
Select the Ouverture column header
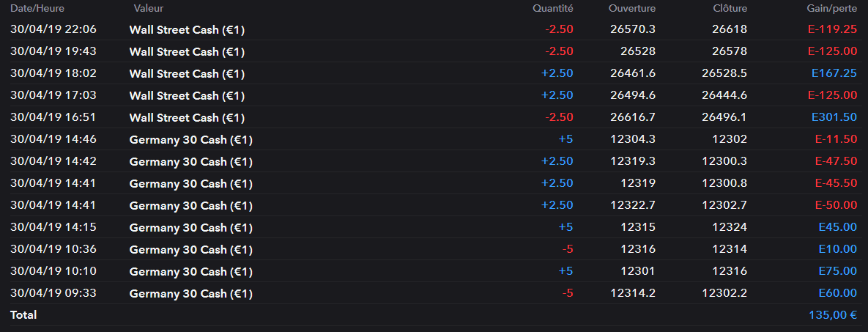631,8
